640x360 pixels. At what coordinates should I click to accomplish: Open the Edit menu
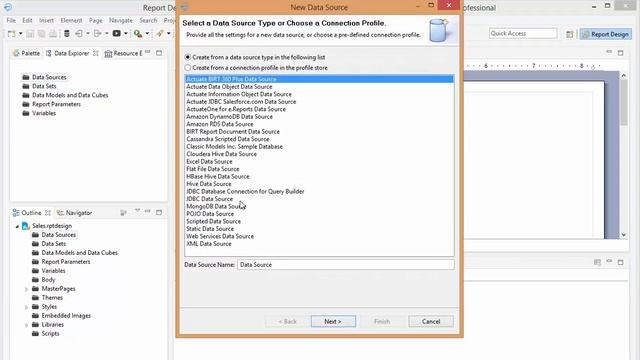27,20
